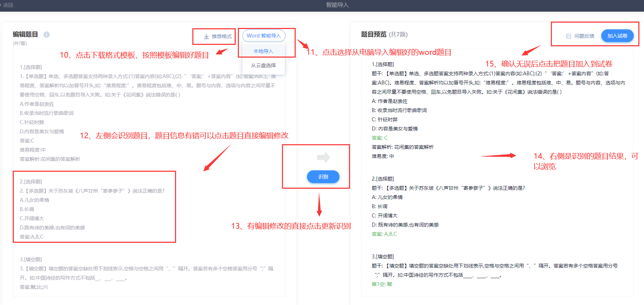Click the blue 识别 button
The height and width of the screenshot is (305, 644).
click(x=323, y=177)
